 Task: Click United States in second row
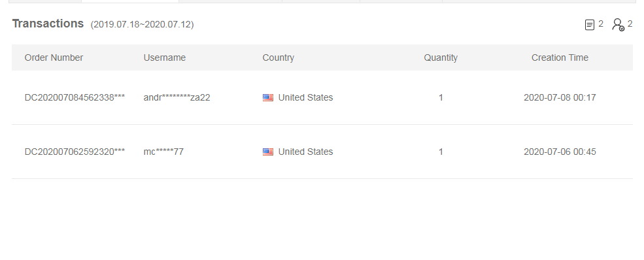click(x=305, y=152)
